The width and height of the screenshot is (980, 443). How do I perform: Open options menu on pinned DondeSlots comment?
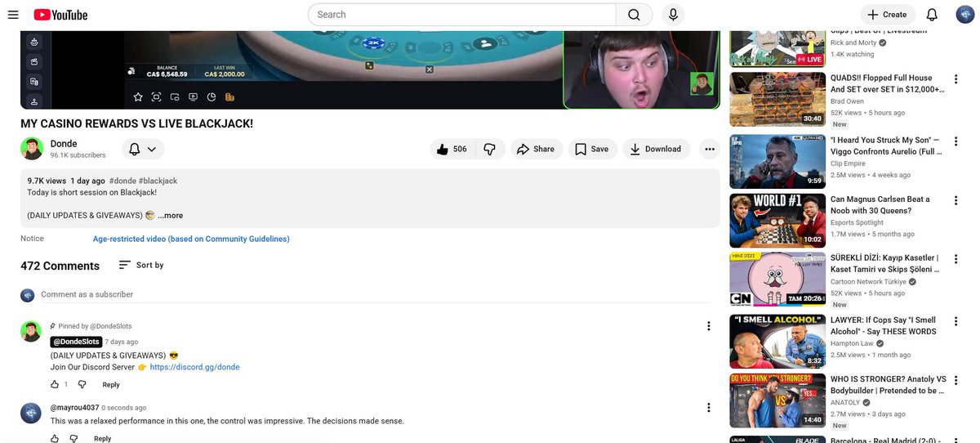point(709,326)
